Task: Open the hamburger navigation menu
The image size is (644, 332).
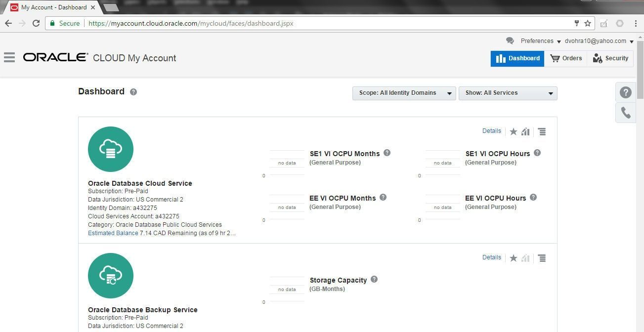Action: 9,58
